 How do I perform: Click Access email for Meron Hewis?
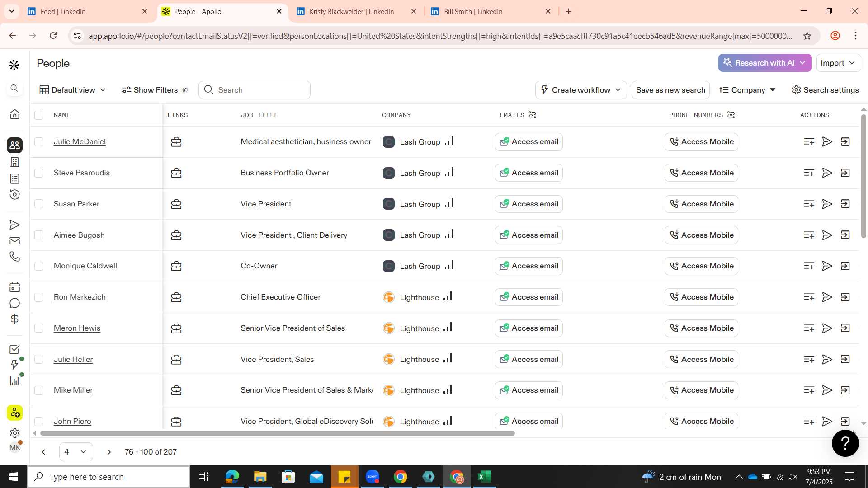coord(529,328)
